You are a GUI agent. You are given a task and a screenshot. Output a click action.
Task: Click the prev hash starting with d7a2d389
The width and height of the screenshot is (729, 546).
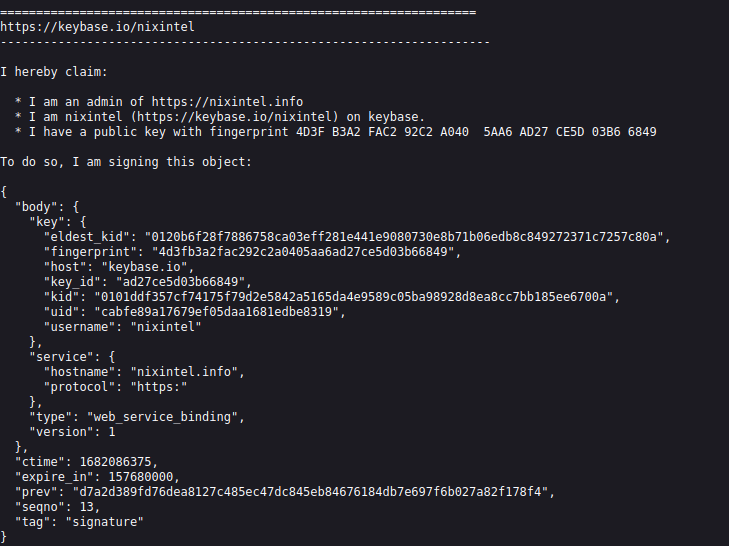[x=311, y=492]
